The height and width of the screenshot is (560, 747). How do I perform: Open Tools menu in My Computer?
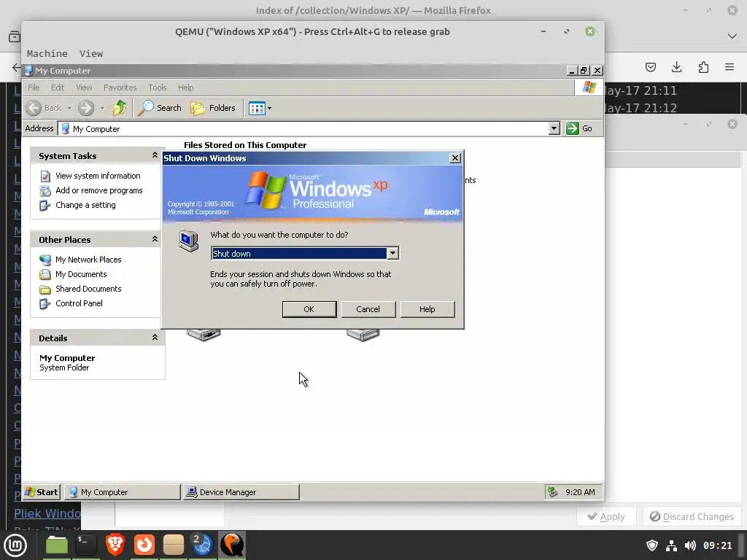158,87
